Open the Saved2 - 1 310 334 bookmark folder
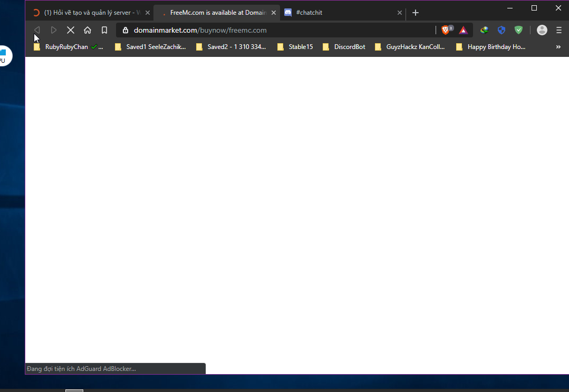The image size is (569, 392). click(231, 47)
